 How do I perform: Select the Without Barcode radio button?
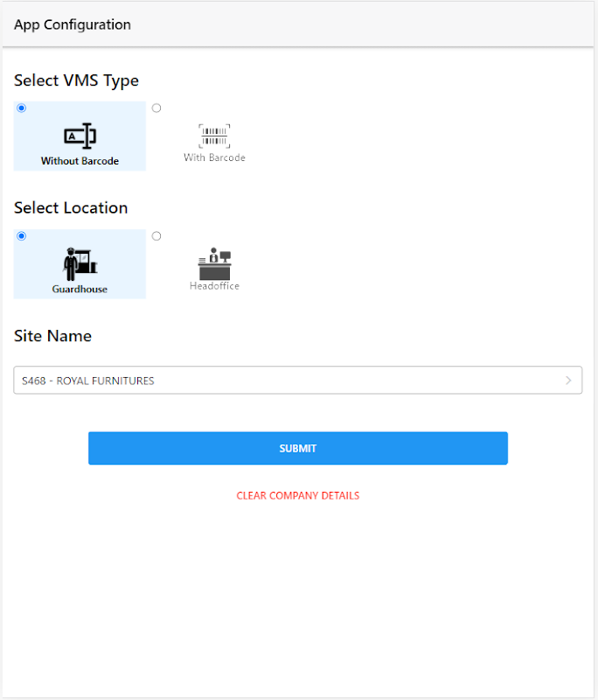(x=22, y=108)
